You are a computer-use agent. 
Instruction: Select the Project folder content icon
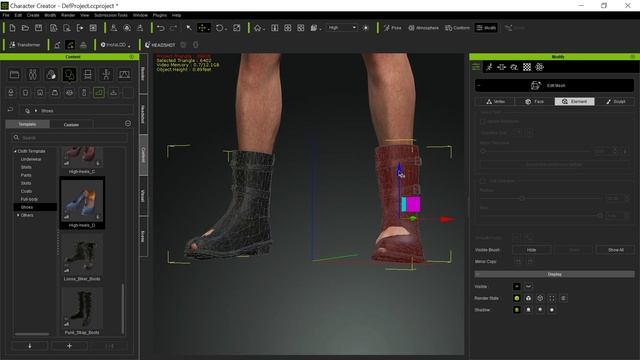click(14, 74)
